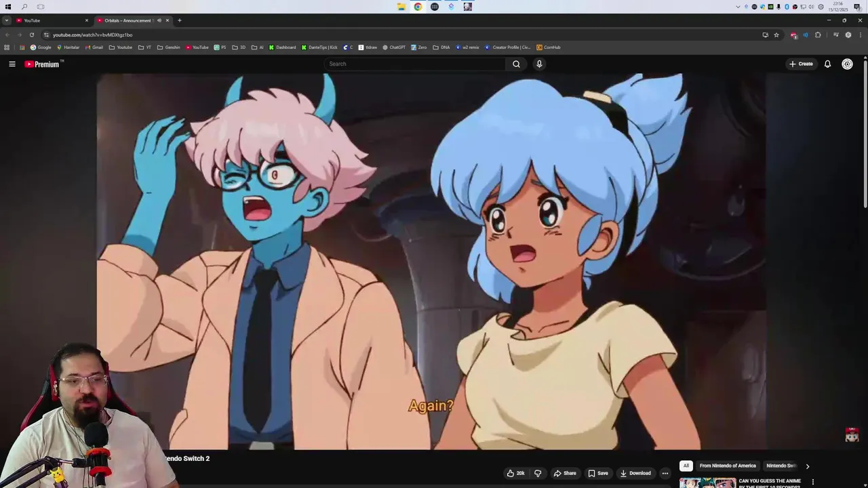
Task: Click the Chrome icon in the taskbar
Action: 418,7
